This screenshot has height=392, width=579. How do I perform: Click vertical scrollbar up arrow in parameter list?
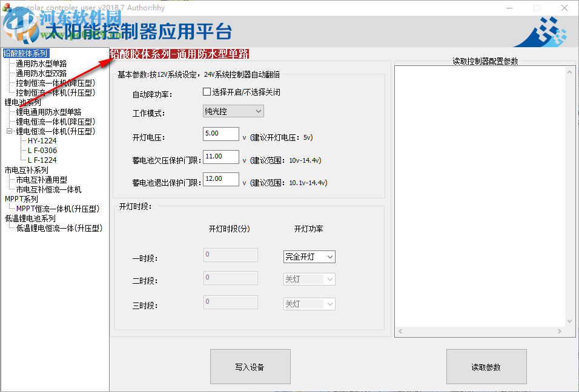tap(569, 72)
